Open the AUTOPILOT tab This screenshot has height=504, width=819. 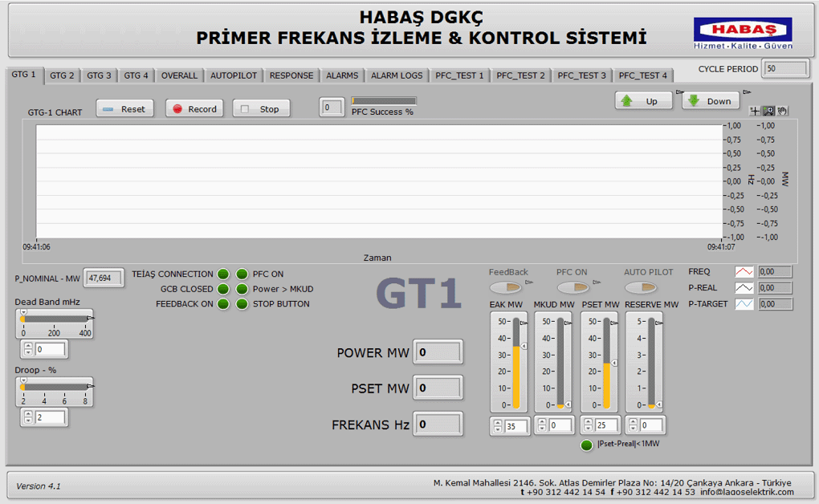(x=234, y=75)
